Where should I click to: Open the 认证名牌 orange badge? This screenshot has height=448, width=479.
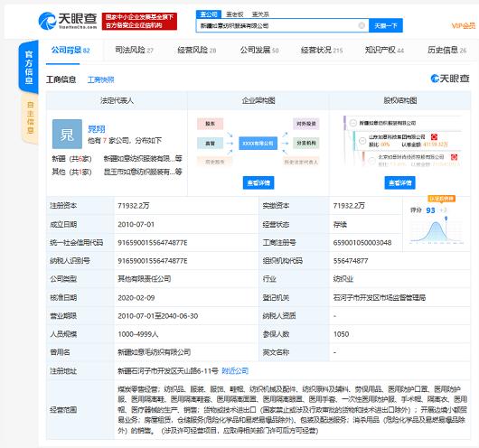pyautogui.click(x=442, y=199)
